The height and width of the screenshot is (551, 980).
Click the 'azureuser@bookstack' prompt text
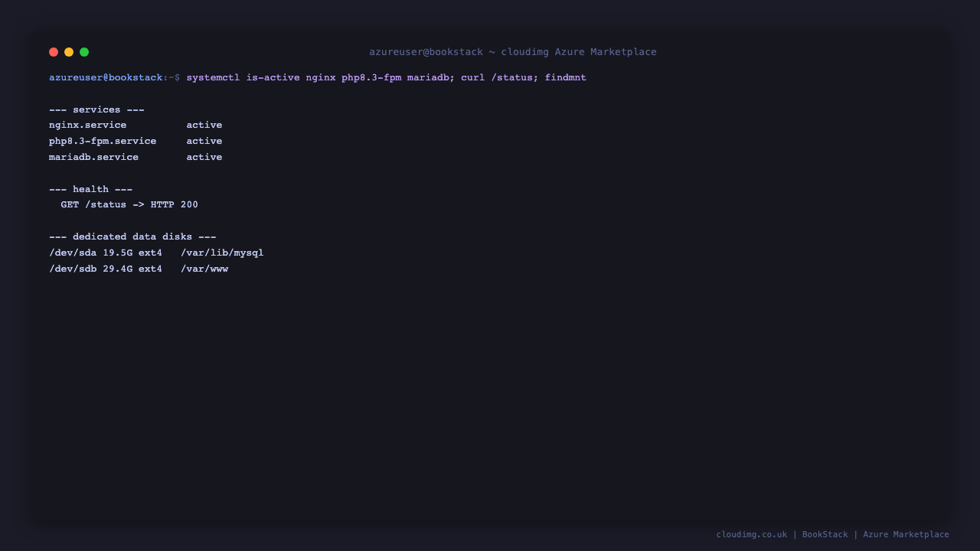106,78
